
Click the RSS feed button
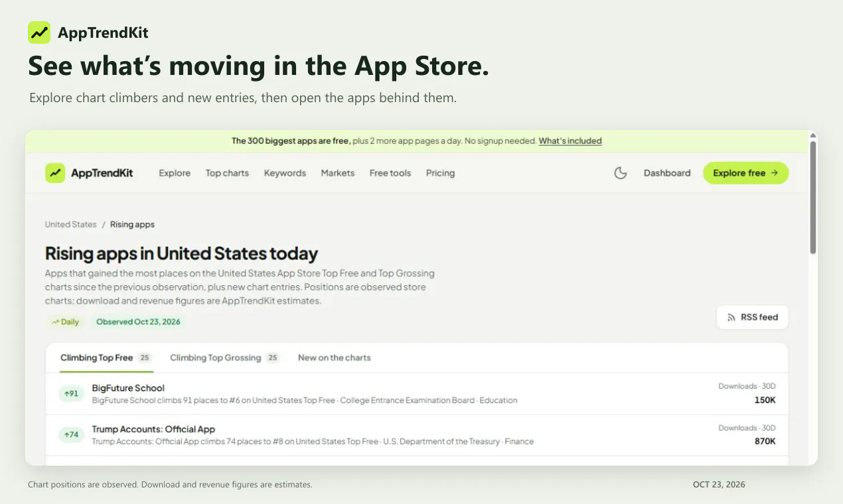tap(752, 317)
